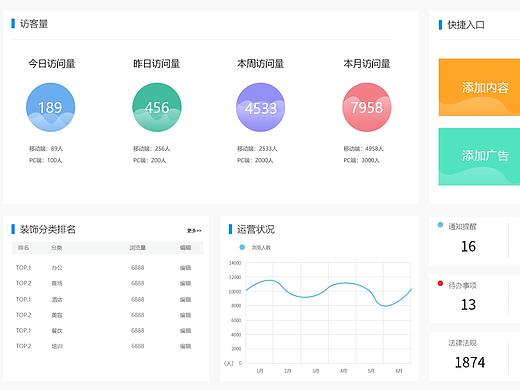Click 编辑 link in the 美容 row
This screenshot has height=390, width=520.
(186, 315)
